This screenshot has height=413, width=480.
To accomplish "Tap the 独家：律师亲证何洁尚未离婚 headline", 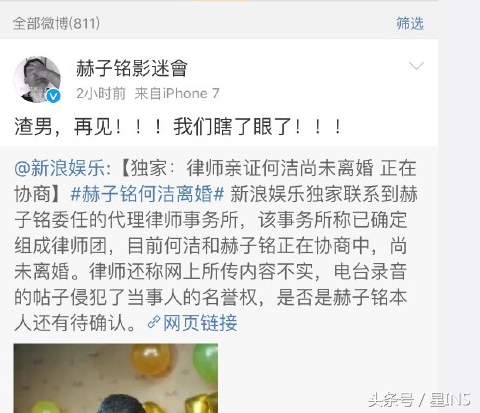I will tap(252, 168).
